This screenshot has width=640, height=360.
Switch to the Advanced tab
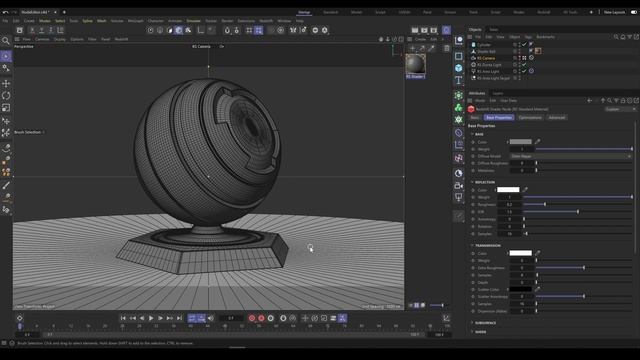click(x=556, y=118)
